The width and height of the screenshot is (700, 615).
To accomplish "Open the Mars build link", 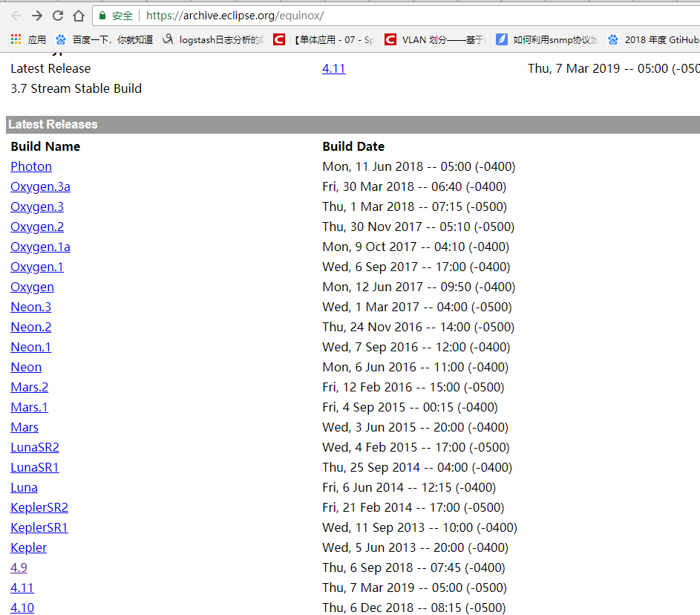I will click(x=24, y=427).
